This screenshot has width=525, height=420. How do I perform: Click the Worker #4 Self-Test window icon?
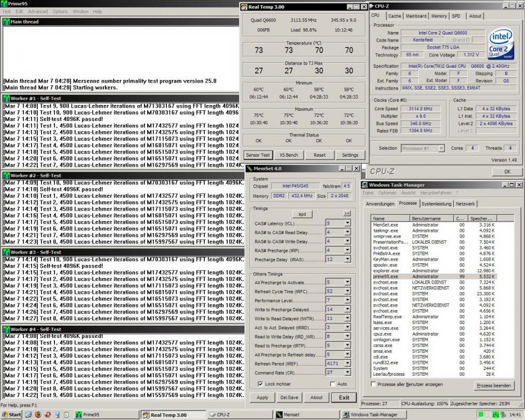pyautogui.click(x=6, y=329)
